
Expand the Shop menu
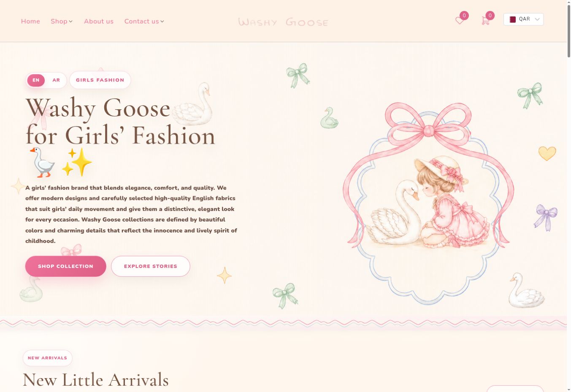click(x=62, y=22)
